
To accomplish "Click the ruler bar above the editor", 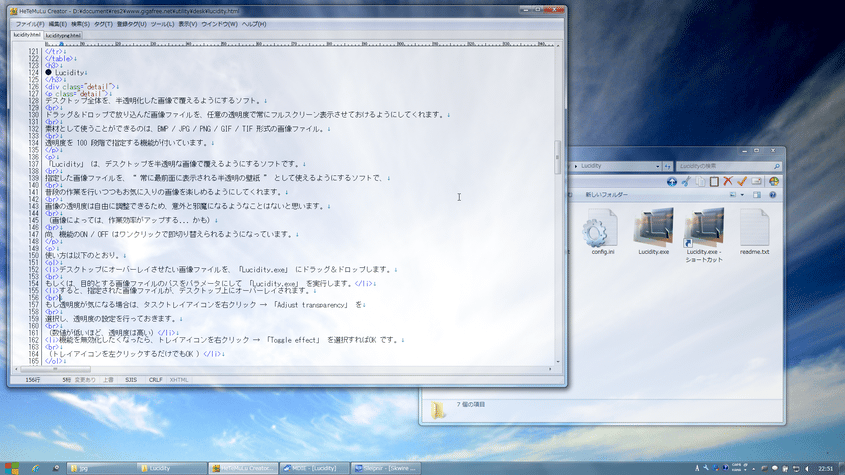I will tap(300, 44).
